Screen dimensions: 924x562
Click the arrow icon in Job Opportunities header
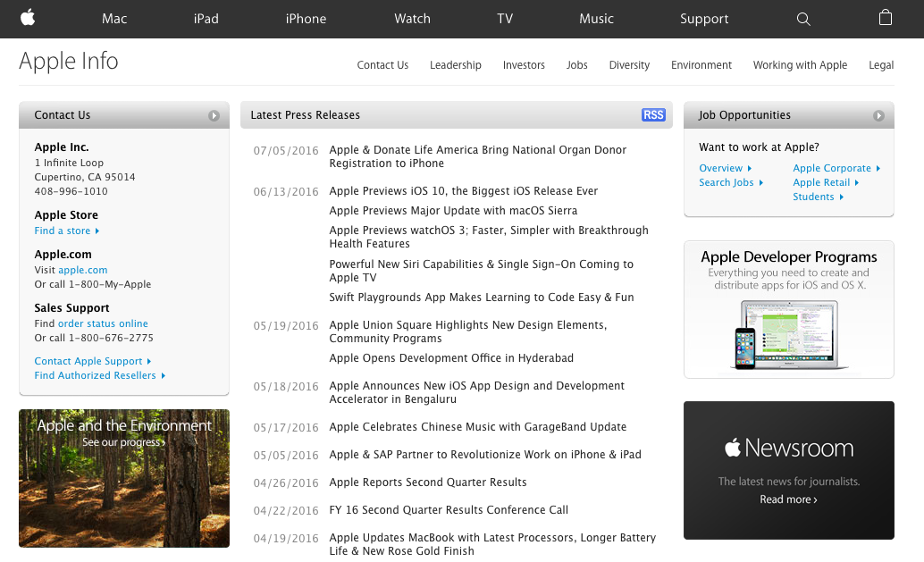(878, 115)
